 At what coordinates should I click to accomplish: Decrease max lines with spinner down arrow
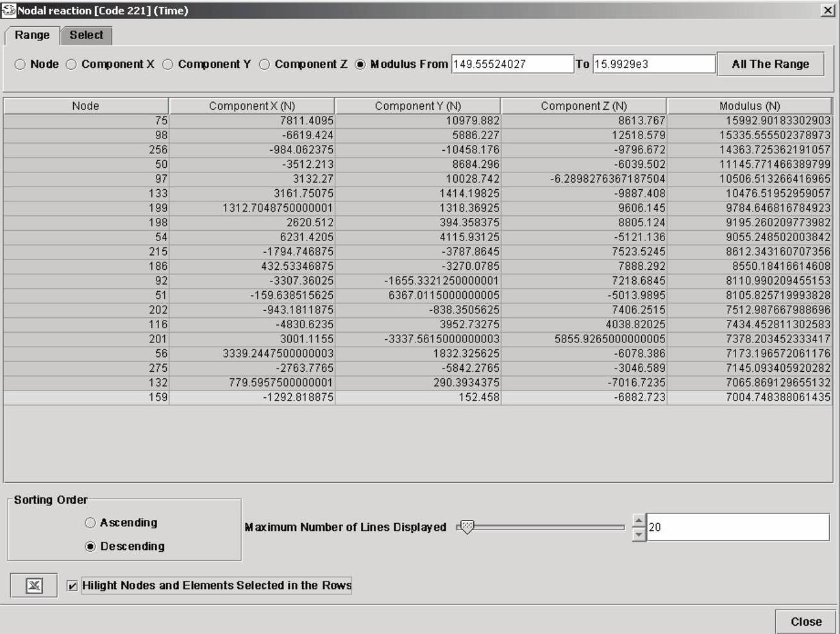pyautogui.click(x=639, y=534)
